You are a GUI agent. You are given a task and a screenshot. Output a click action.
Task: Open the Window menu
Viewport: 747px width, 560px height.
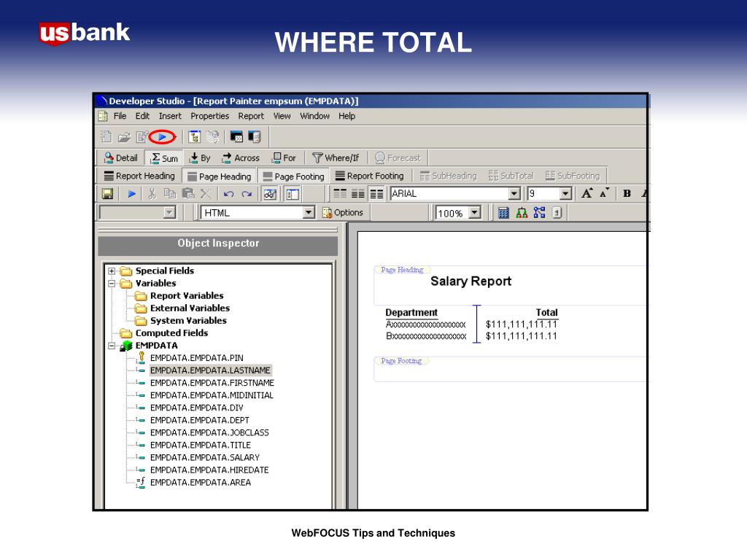[x=314, y=116]
